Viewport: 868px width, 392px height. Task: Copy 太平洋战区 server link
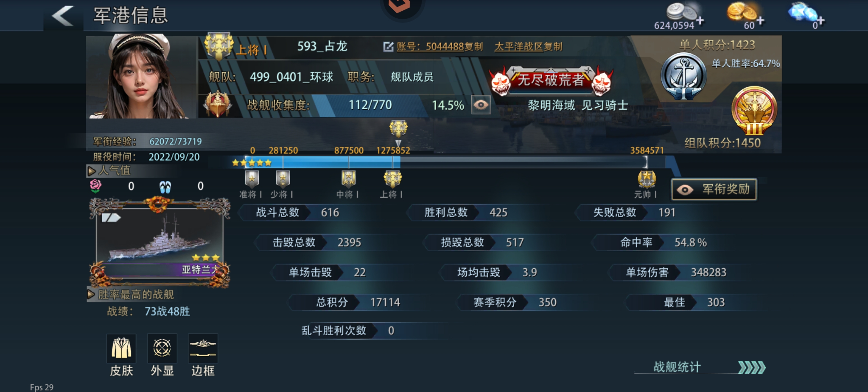[x=528, y=47]
